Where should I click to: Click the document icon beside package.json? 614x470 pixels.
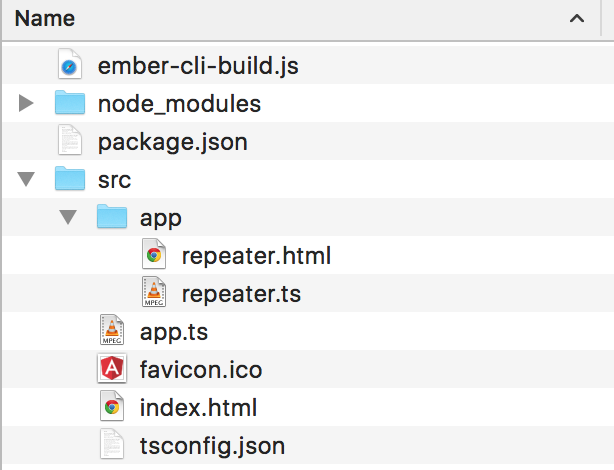[x=69, y=142]
